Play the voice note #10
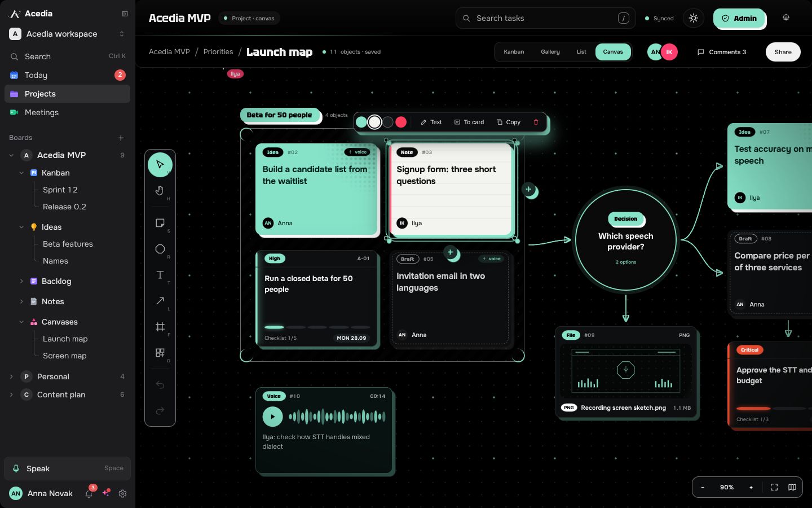The image size is (812, 508). [272, 417]
